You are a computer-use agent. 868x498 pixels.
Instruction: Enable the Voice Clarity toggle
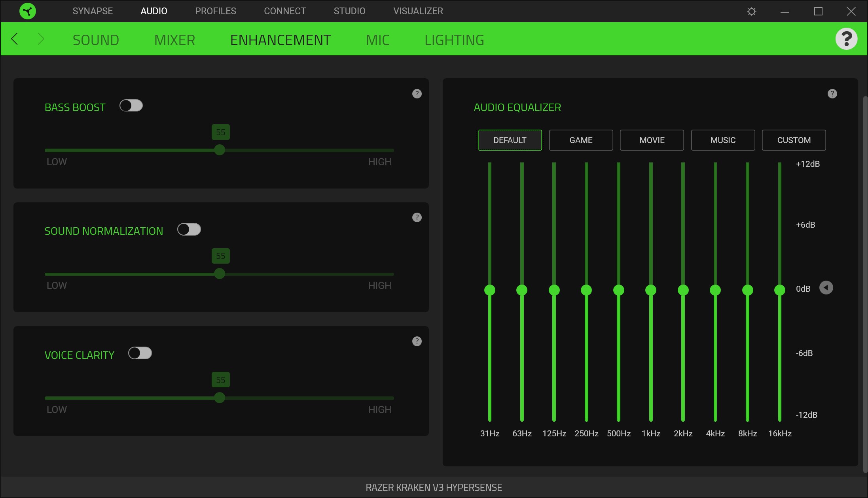pyautogui.click(x=140, y=353)
